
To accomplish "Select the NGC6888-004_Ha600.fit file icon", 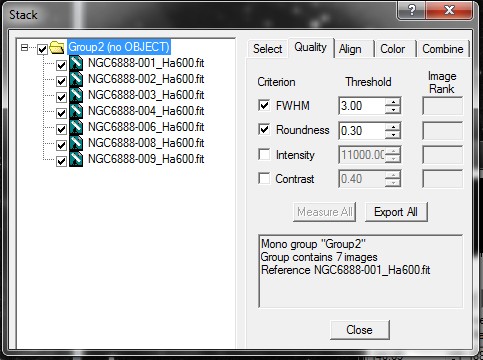I will (x=76, y=111).
